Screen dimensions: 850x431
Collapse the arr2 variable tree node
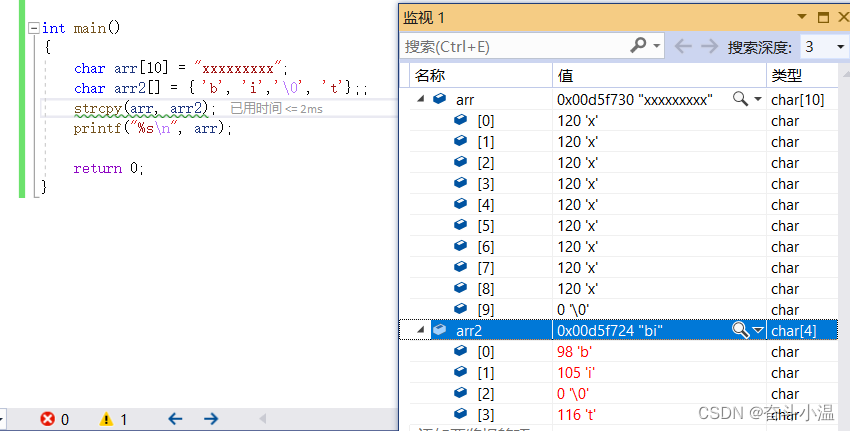[421, 330]
